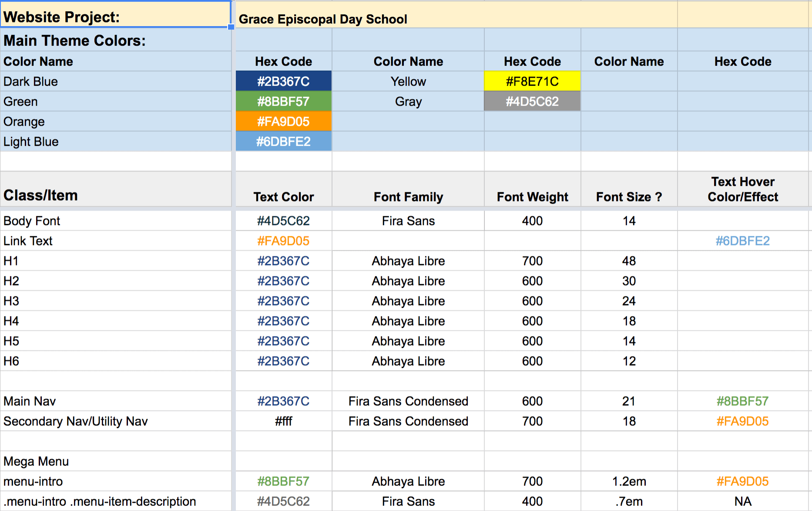
Task: Select the 'Yellow' color name cell
Action: pos(408,81)
